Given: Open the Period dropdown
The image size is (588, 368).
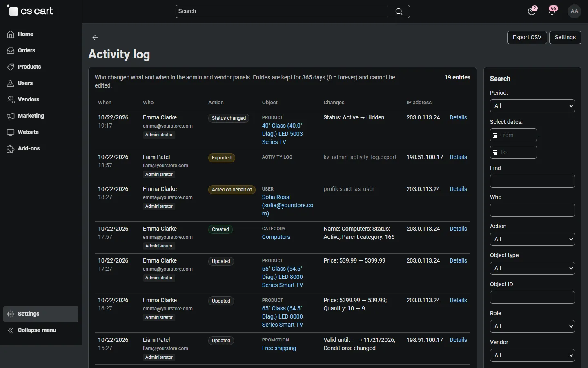Looking at the screenshot, I should coord(532,106).
